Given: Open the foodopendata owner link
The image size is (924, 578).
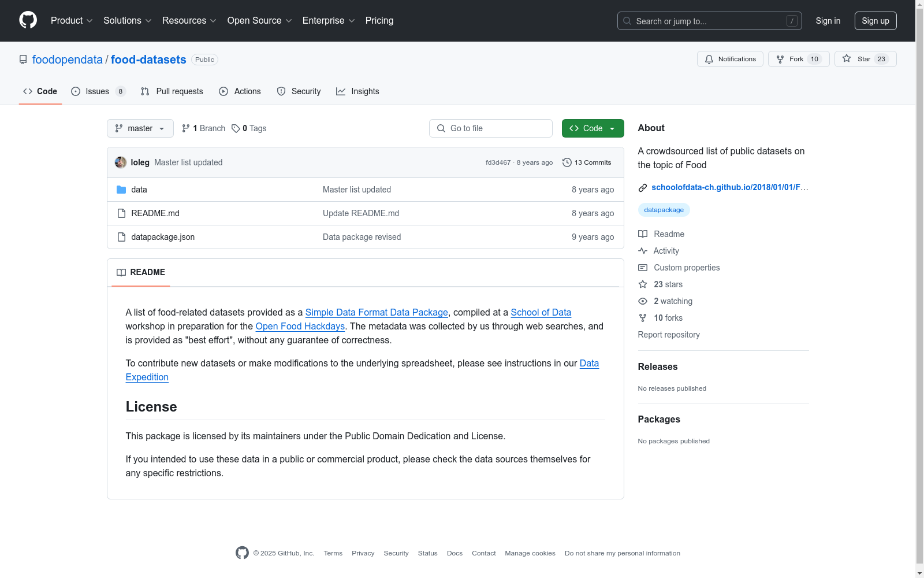Looking at the screenshot, I should coord(68,60).
